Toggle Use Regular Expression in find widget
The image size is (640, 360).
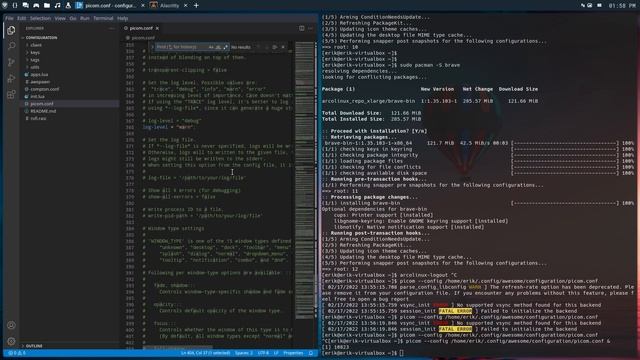(x=225, y=47)
